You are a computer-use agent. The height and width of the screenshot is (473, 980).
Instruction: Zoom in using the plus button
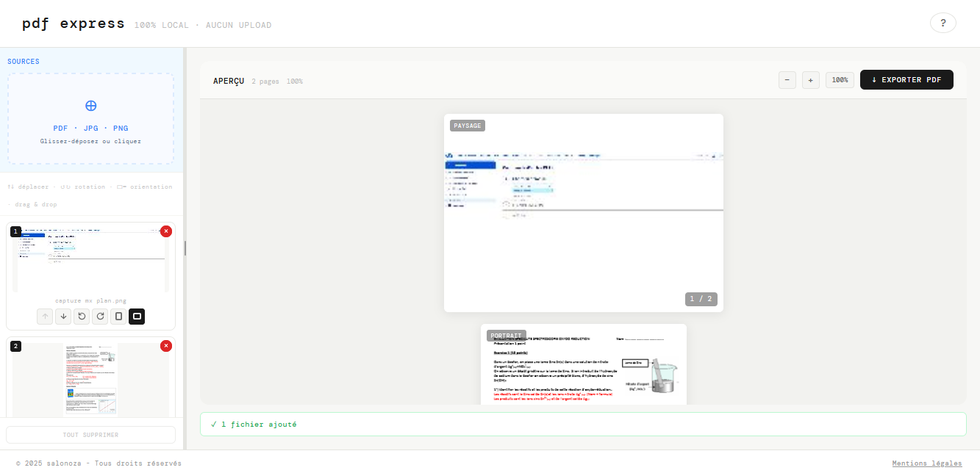click(x=810, y=79)
